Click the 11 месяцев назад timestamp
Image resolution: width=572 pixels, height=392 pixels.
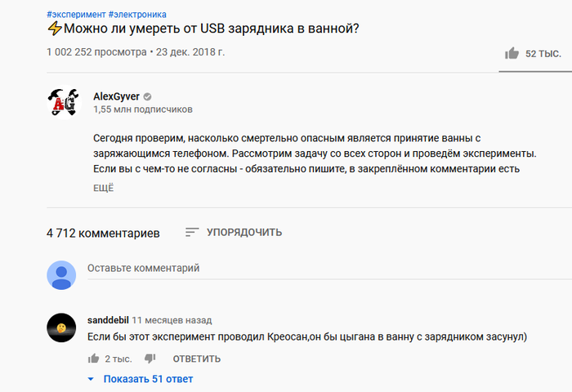point(172,320)
